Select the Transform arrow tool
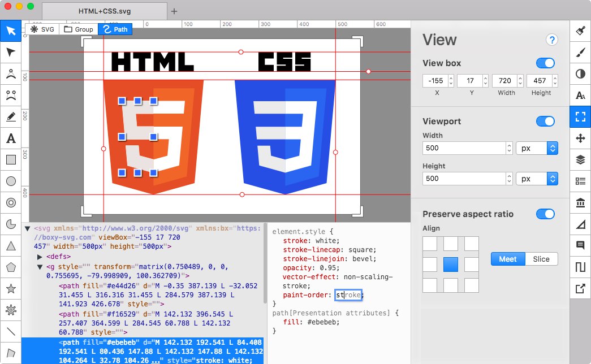The width and height of the screenshot is (591, 364). coord(11,31)
